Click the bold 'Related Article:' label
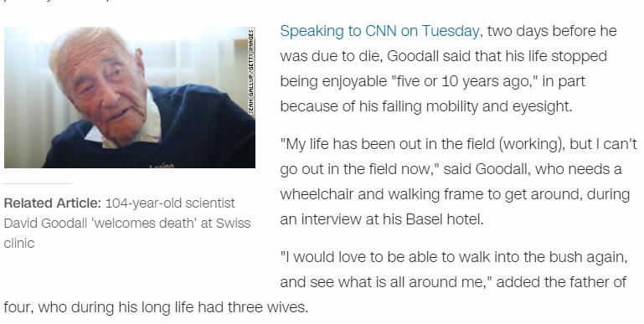The width and height of the screenshot is (644, 324). [52, 203]
